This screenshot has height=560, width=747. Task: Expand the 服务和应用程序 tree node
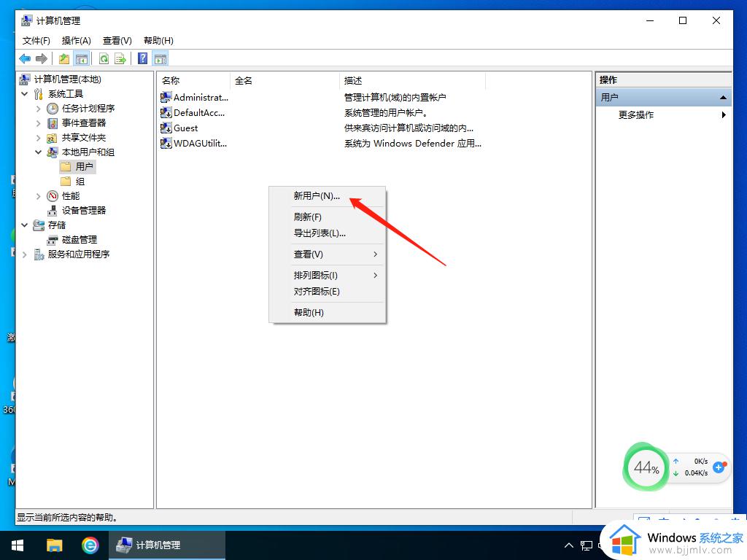click(x=25, y=254)
